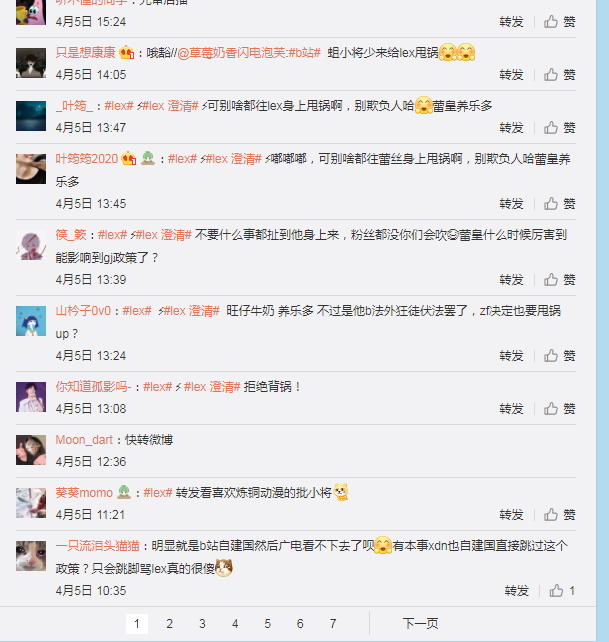Repost the comment posted at 13:45
Viewport: 609px width, 642px height.
click(512, 203)
